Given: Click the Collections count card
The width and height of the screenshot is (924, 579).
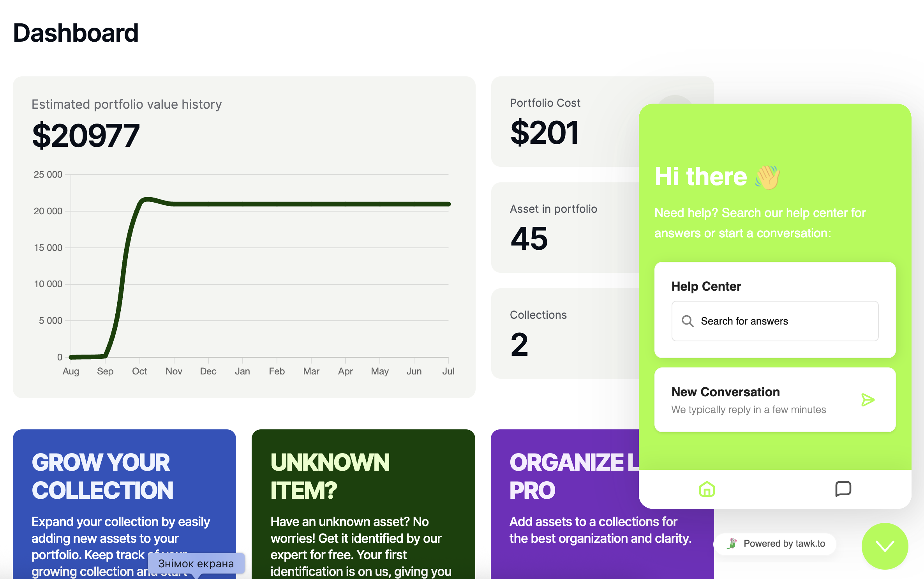Looking at the screenshot, I should click(565, 334).
